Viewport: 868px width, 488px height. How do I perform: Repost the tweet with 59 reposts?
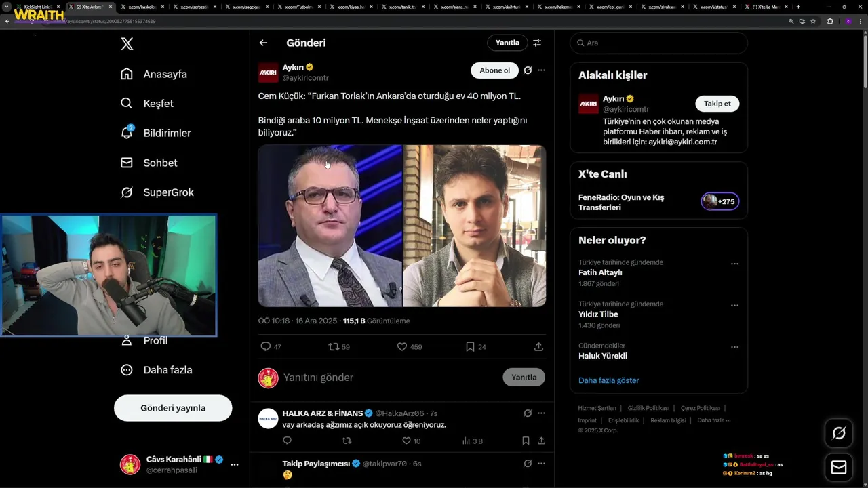click(333, 346)
